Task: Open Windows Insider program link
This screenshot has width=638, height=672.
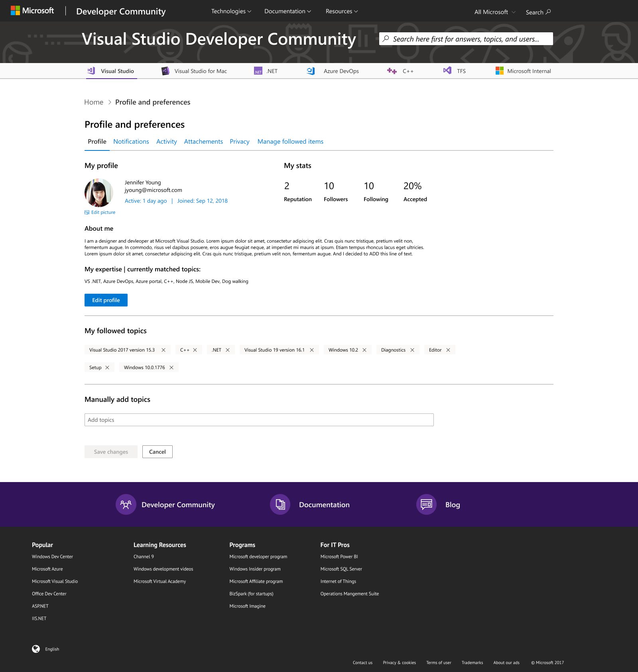Action: pos(255,569)
